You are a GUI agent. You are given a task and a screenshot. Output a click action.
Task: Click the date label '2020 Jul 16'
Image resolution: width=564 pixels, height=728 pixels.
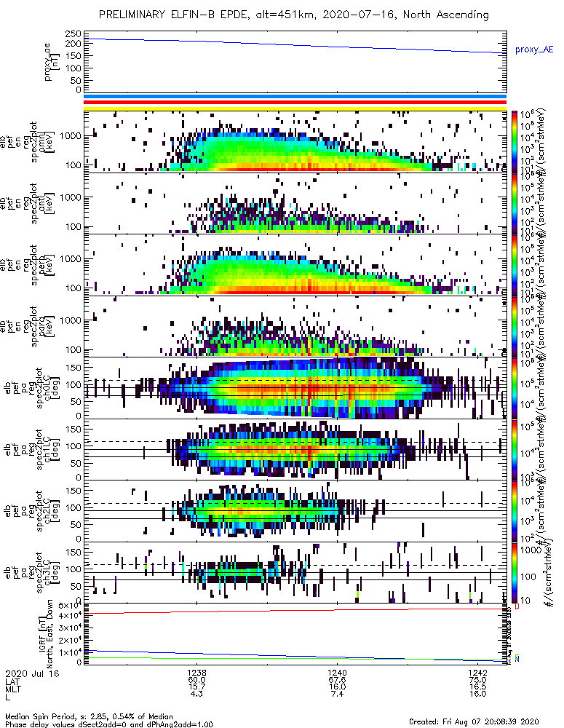[33, 673]
